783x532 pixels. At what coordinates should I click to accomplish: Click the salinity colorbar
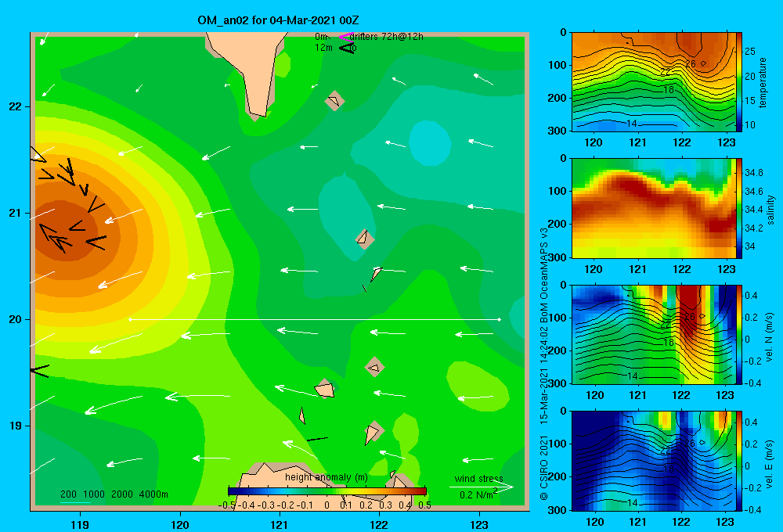click(x=739, y=208)
